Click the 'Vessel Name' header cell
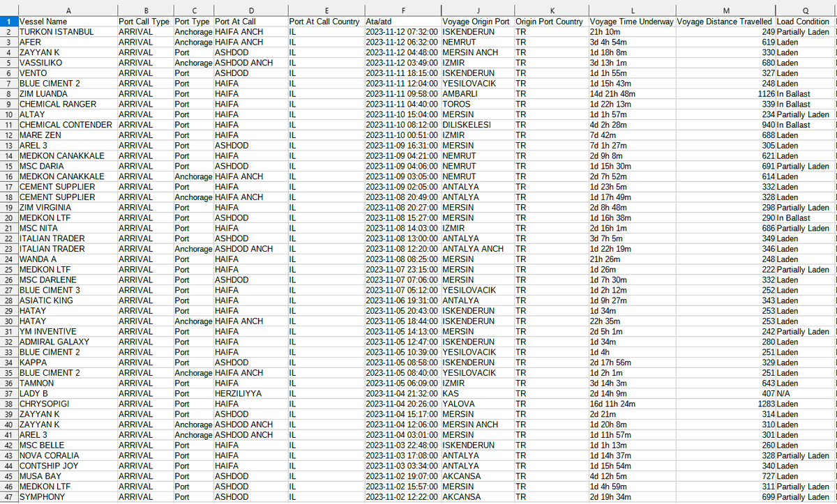Image resolution: width=837 pixels, height=504 pixels. [x=68, y=22]
